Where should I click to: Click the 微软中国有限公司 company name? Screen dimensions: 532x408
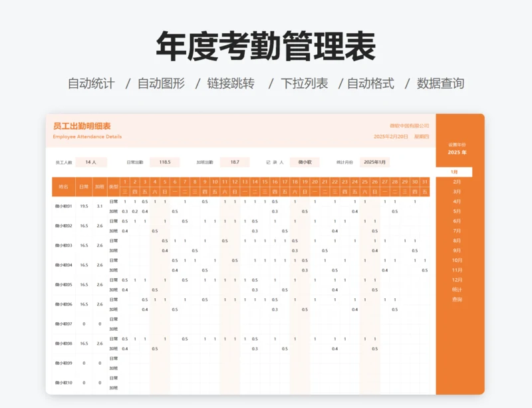coord(409,126)
